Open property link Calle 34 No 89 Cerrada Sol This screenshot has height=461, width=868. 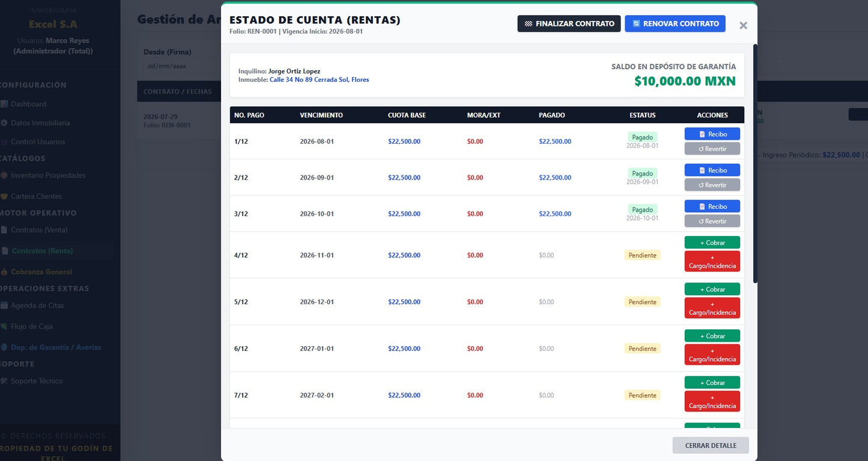tap(319, 79)
